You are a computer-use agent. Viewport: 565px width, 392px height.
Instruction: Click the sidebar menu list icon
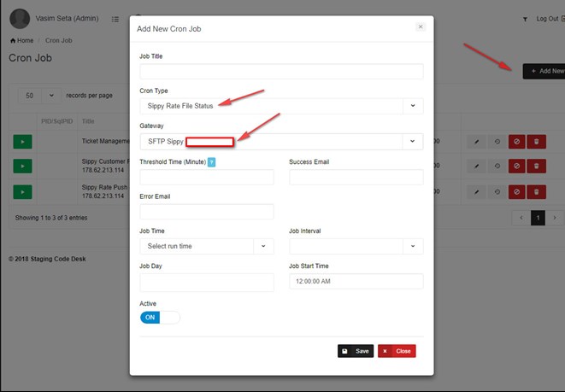tap(115, 19)
